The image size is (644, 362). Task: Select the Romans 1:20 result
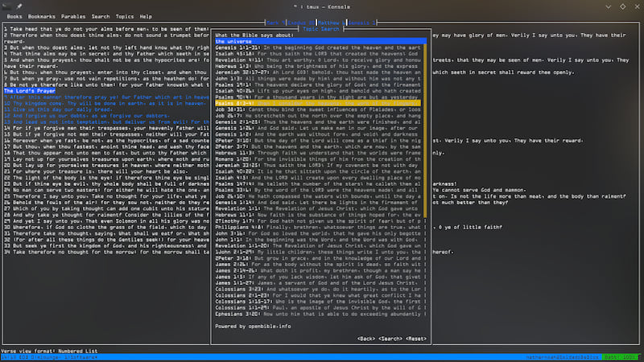click(x=318, y=159)
